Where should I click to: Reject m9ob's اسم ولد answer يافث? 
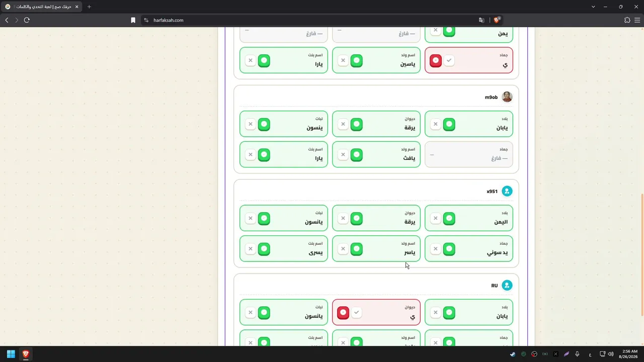click(343, 155)
